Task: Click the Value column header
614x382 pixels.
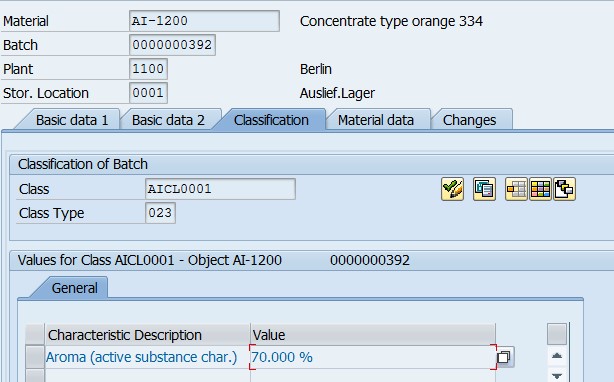Action: (x=373, y=335)
